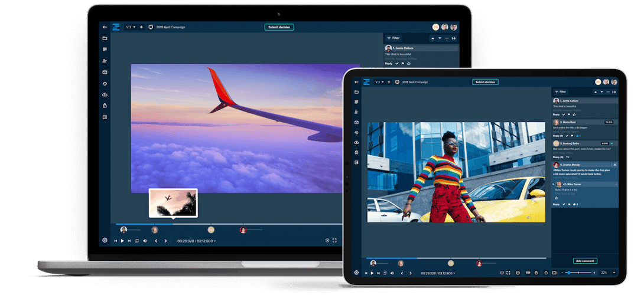Click the rotate icon in tablet toolbar
The height and width of the screenshot is (295, 644).
546,273
